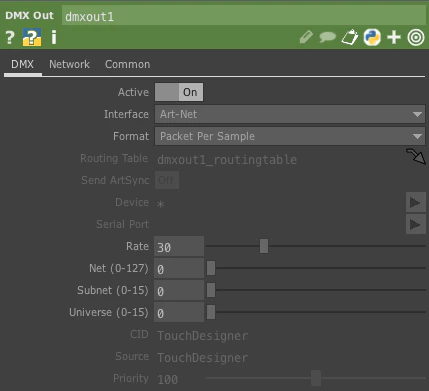Click the Universe slider handle

pos(211,312)
